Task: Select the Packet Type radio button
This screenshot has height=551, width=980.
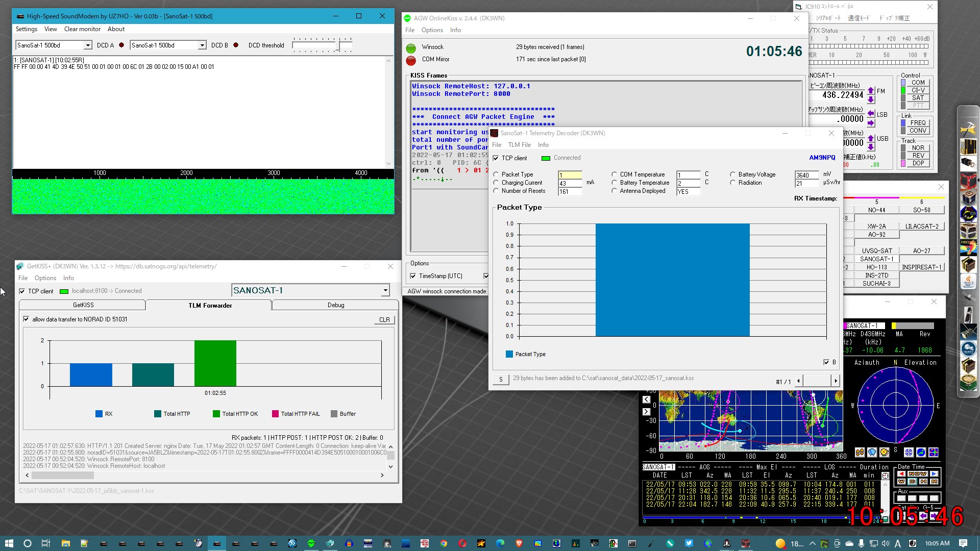Action: pyautogui.click(x=496, y=174)
